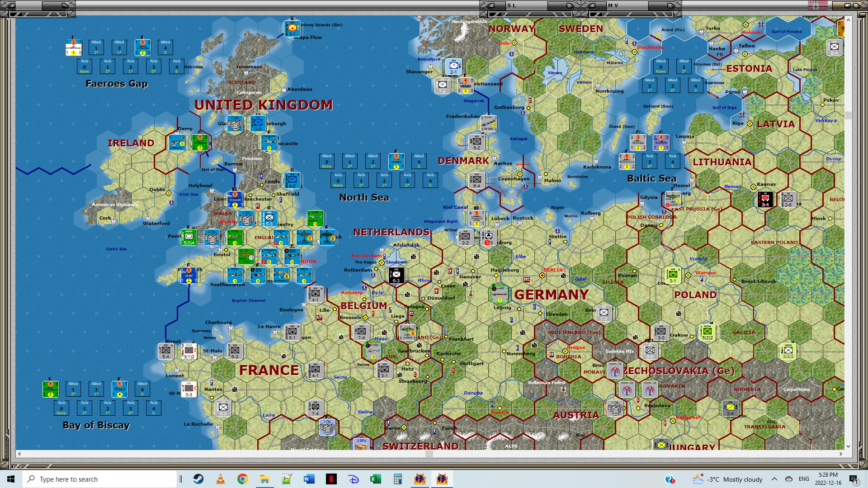Open the M V panel header
The height and width of the screenshot is (488, 868).
[631, 5]
